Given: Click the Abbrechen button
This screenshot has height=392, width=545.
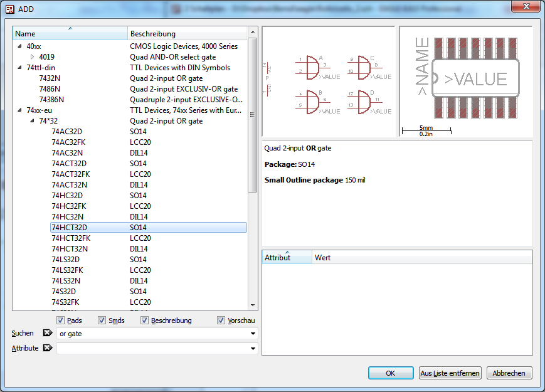Looking at the screenshot, I should pos(509,373).
